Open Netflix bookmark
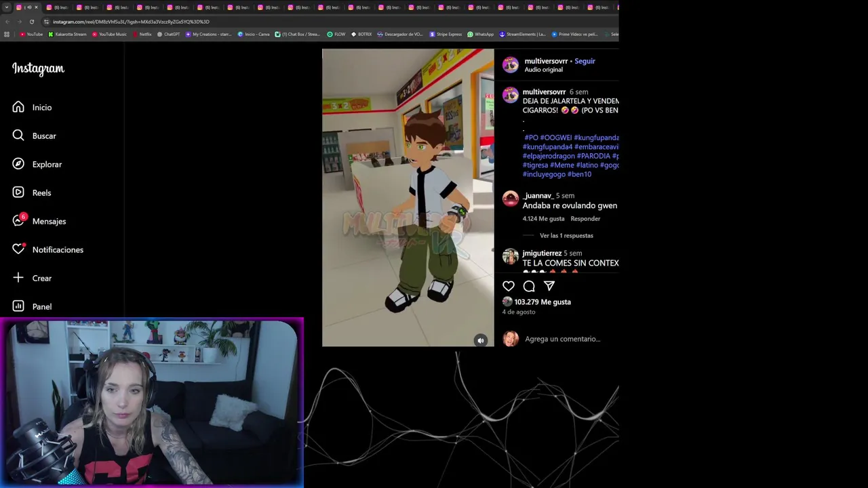Viewport: 868px width, 488px height. click(x=142, y=34)
